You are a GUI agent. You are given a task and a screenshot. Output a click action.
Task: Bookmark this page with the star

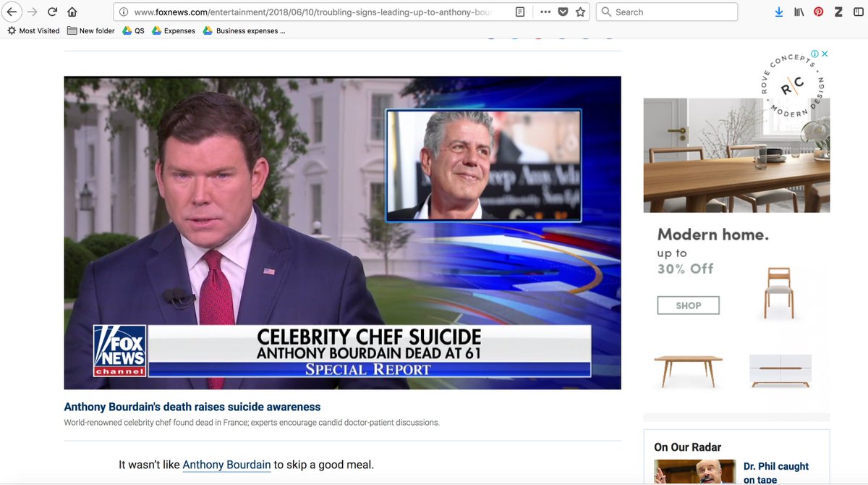(x=580, y=12)
